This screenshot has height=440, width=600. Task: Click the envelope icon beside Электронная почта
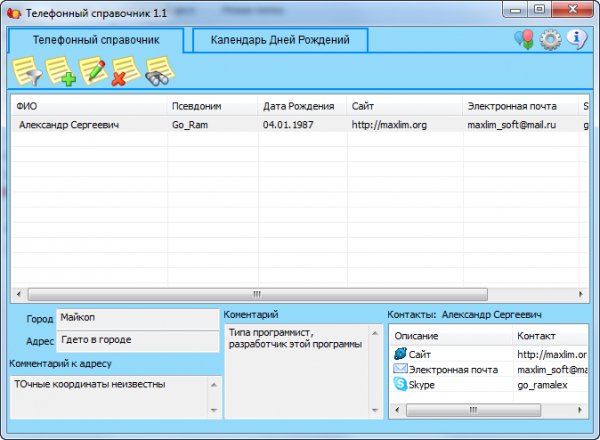pyautogui.click(x=400, y=369)
